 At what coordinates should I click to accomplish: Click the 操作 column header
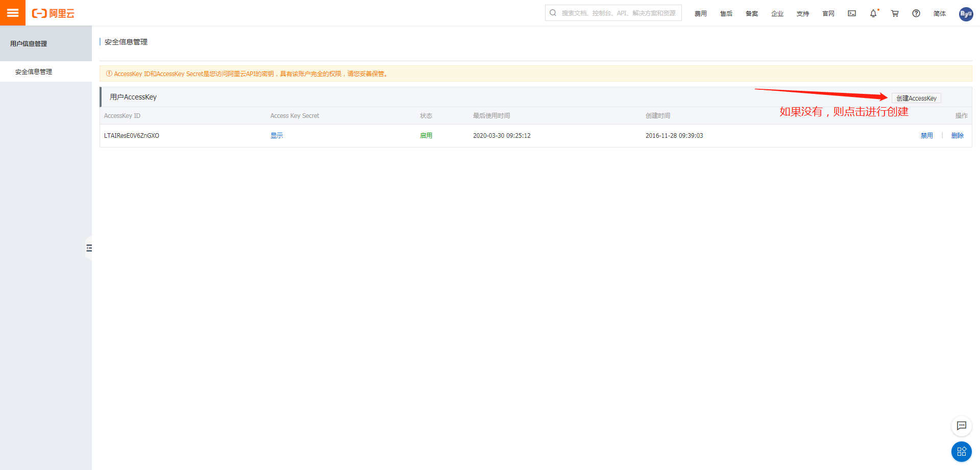point(961,116)
